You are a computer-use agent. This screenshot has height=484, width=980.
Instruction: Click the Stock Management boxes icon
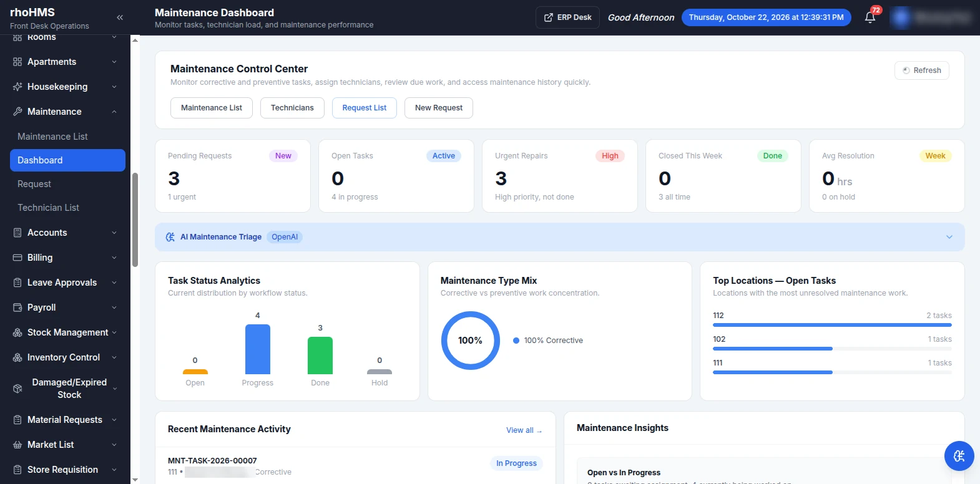pyautogui.click(x=17, y=332)
